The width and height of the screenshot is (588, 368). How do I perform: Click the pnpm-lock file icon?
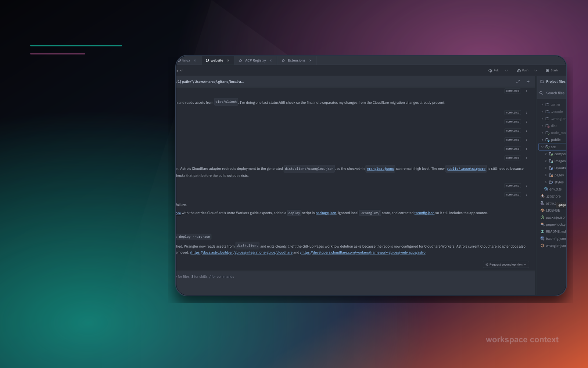tap(542, 224)
